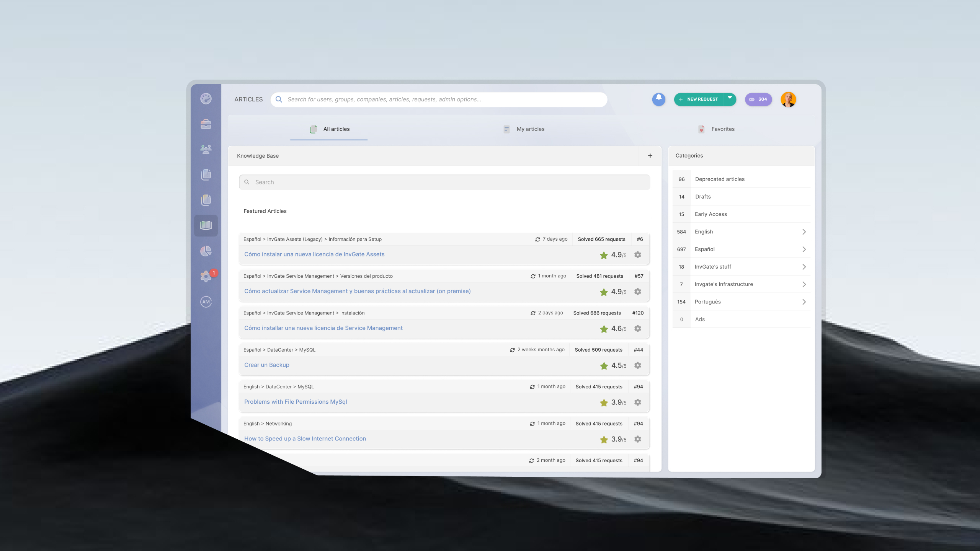Click the plus icon in Knowledge Base header
The height and width of the screenshot is (551, 980).
(650, 156)
